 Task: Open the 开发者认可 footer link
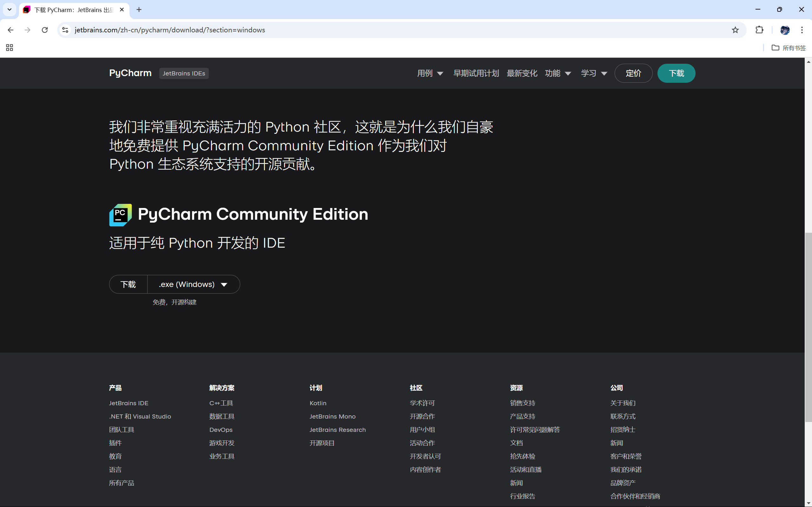425,456
